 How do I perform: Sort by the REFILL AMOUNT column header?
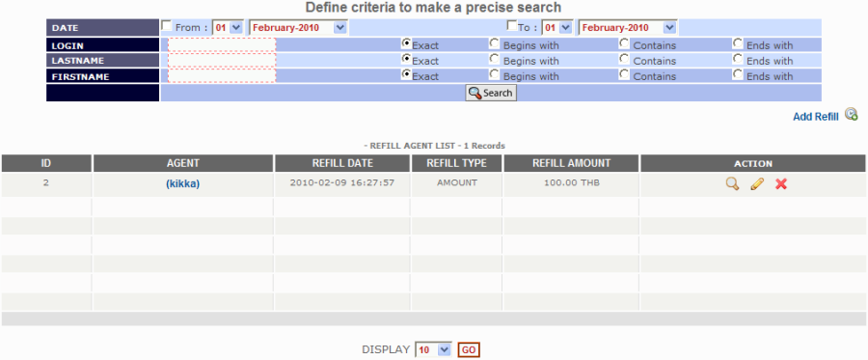click(571, 163)
